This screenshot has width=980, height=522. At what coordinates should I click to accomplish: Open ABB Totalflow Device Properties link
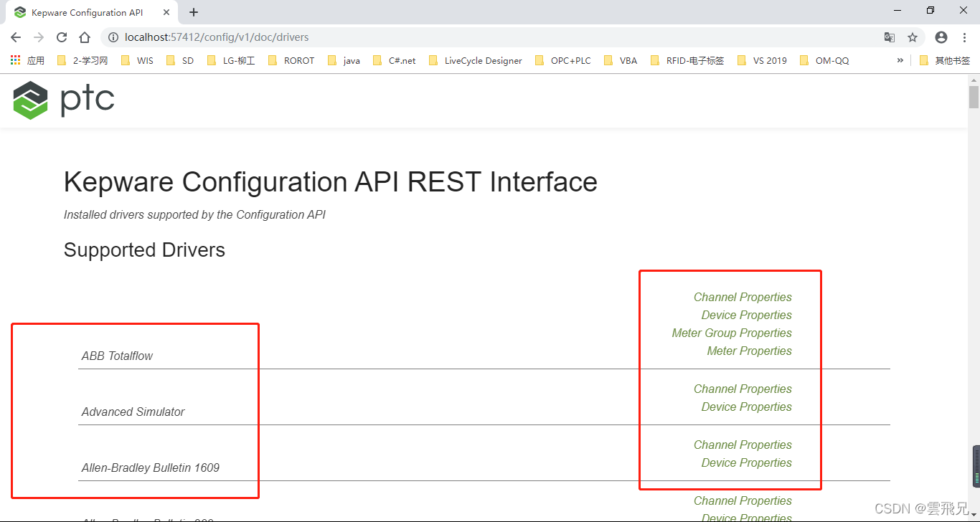click(747, 315)
